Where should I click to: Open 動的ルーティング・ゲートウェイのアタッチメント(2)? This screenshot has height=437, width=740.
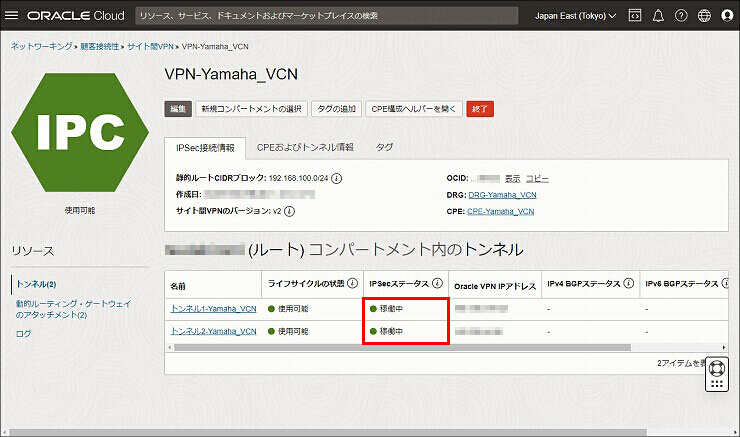(x=73, y=309)
